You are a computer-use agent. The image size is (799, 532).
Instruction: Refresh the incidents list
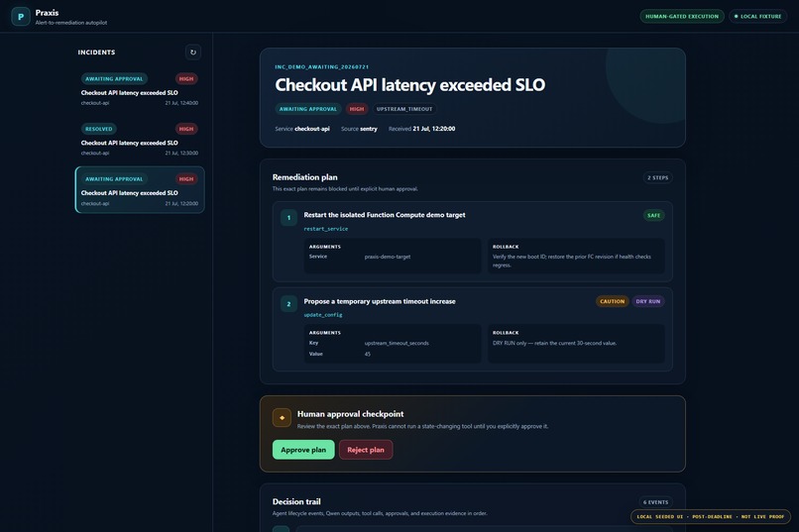[x=192, y=52]
